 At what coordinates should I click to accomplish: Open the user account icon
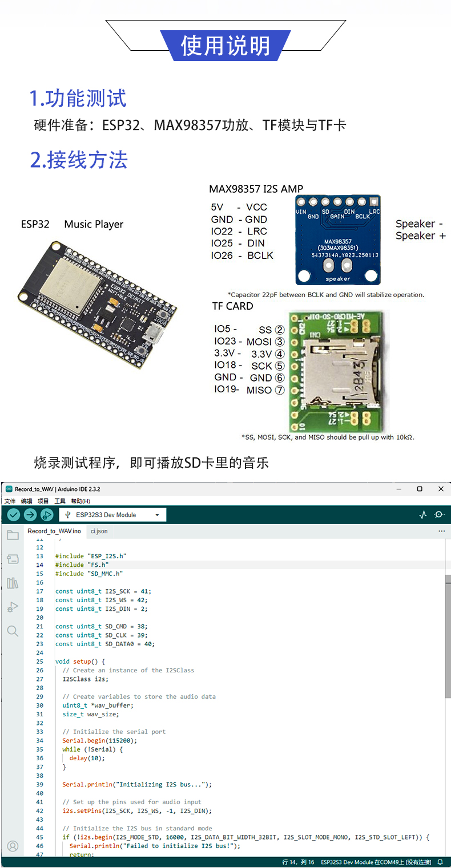click(13, 846)
